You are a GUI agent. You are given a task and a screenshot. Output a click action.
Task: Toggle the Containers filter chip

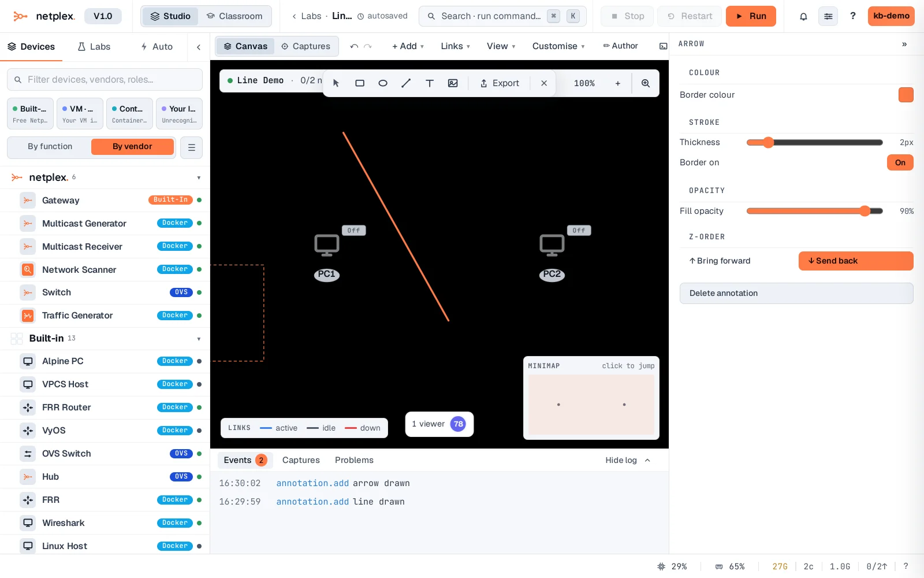pos(129,113)
